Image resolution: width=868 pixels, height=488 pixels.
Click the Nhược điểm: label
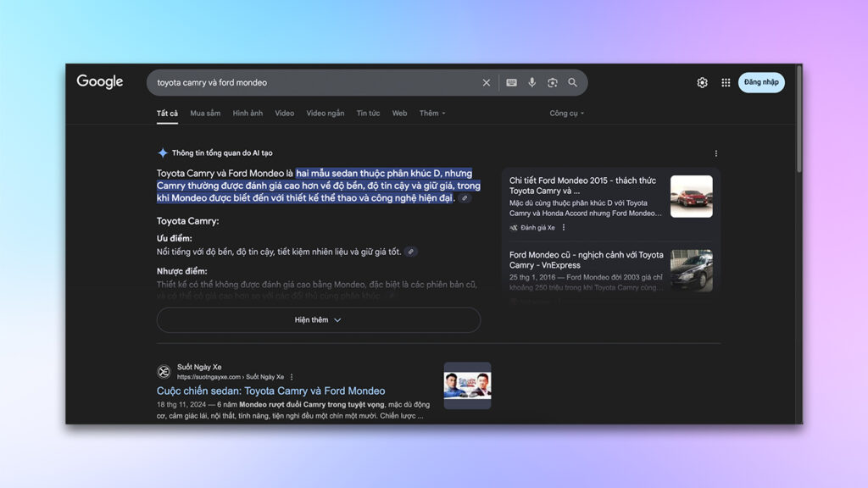click(x=181, y=271)
